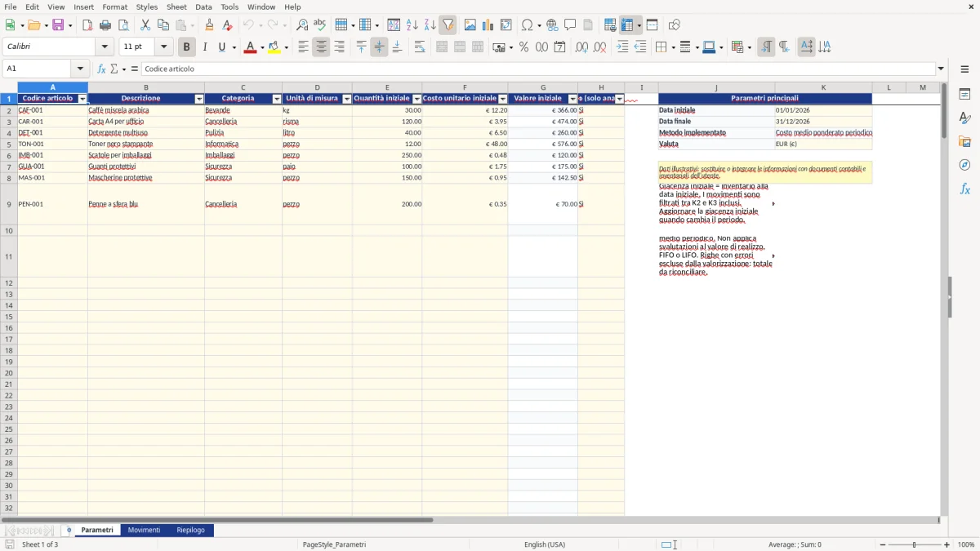Image resolution: width=980 pixels, height=551 pixels.
Task: Click the Insert Image icon
Action: pyautogui.click(x=470, y=25)
